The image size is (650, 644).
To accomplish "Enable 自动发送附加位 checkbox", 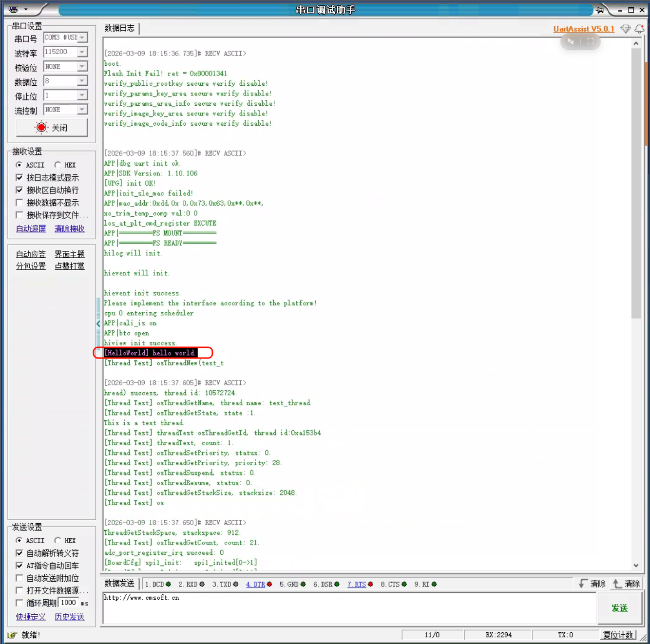I will 19,578.
